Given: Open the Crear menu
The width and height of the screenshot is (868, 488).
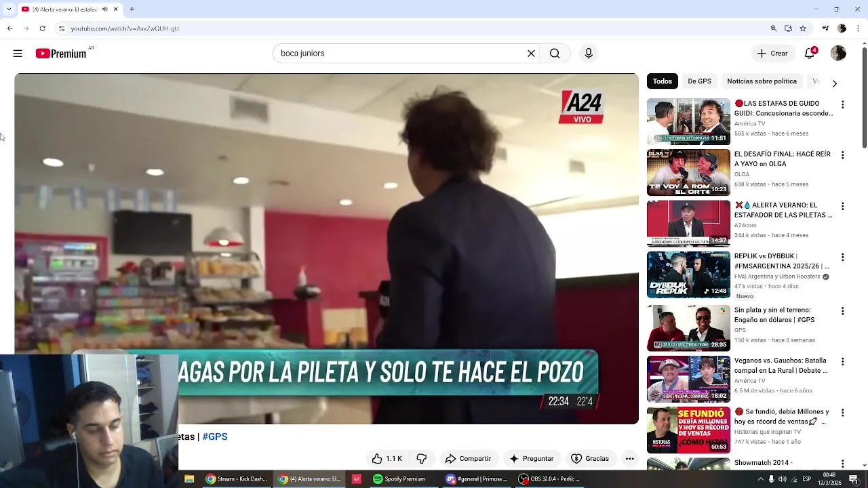Looking at the screenshot, I should click(772, 54).
